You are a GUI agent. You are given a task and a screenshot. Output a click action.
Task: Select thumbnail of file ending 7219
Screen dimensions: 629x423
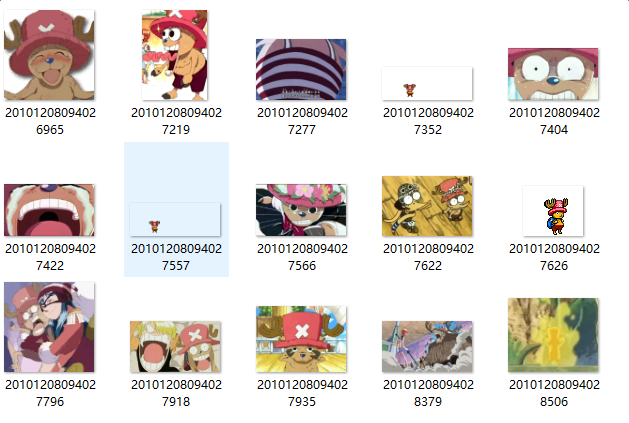(175, 55)
